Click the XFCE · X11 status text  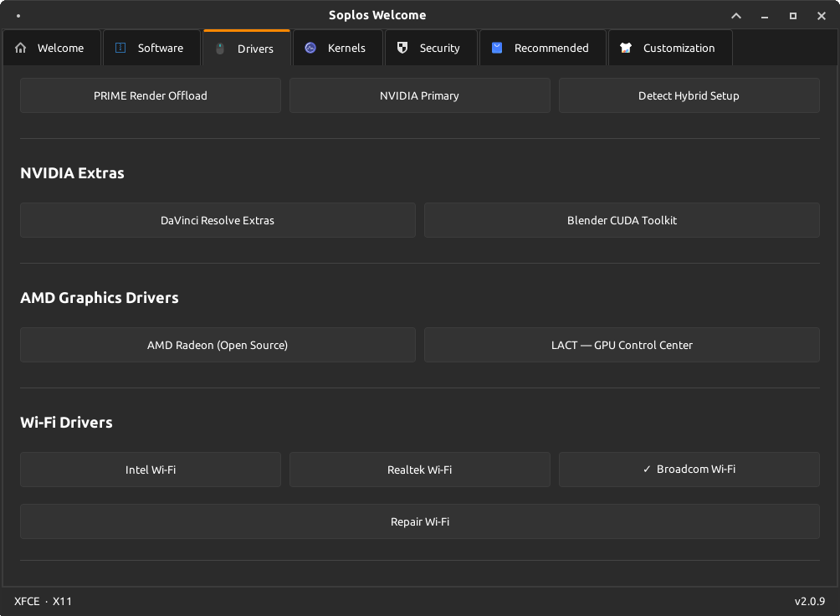pos(43,601)
